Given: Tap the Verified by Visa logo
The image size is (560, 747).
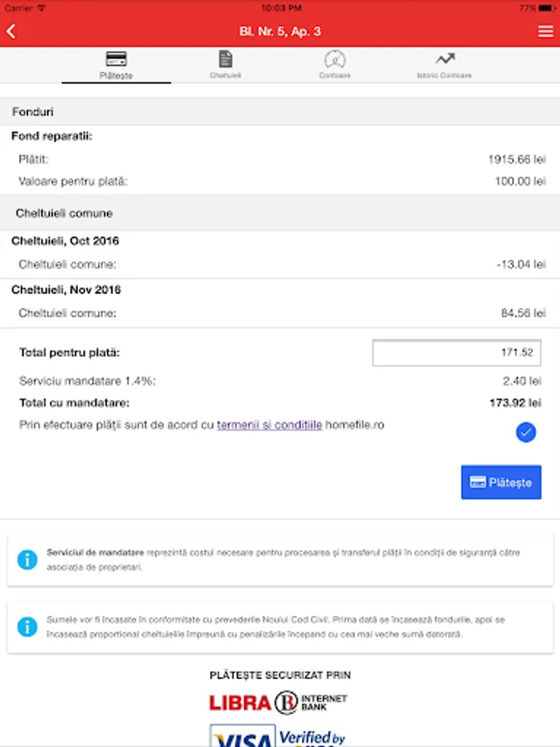Looking at the screenshot, I should click(x=278, y=735).
